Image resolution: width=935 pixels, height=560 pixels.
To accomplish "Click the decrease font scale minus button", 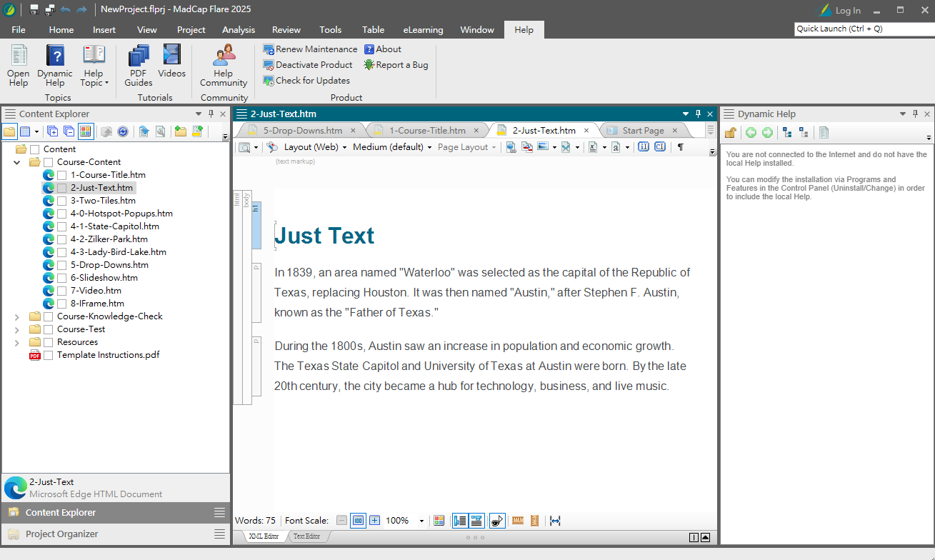I will (x=341, y=521).
